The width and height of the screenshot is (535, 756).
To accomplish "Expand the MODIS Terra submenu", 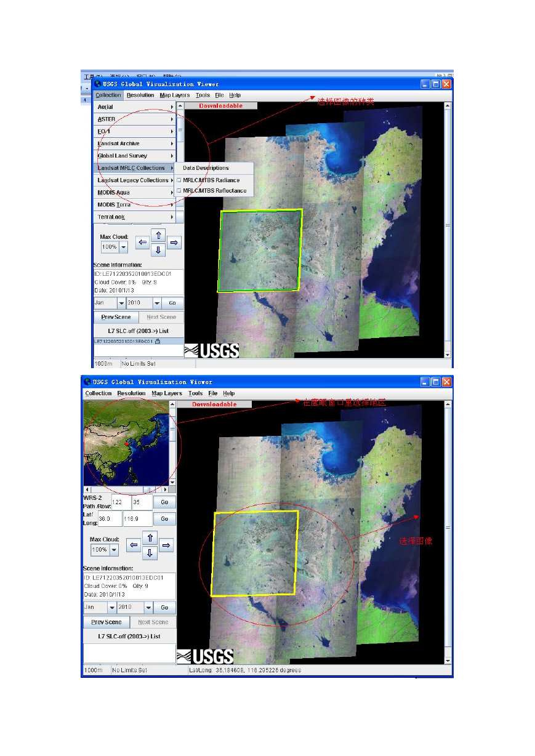I will point(135,205).
